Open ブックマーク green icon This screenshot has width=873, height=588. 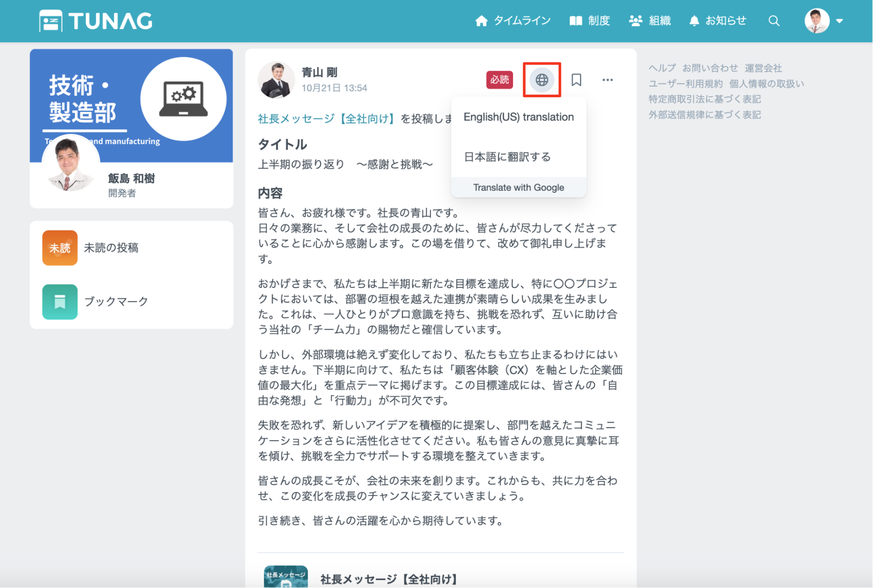coord(60,301)
